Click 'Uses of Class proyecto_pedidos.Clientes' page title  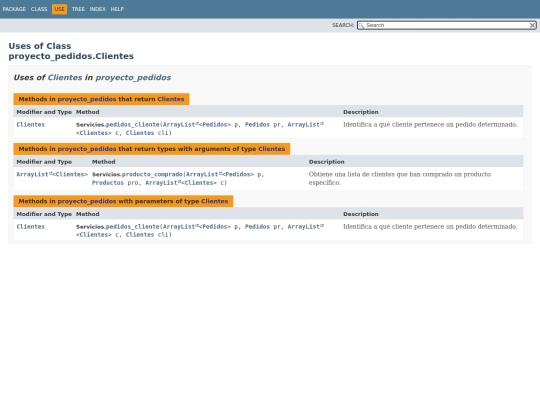tap(71, 51)
